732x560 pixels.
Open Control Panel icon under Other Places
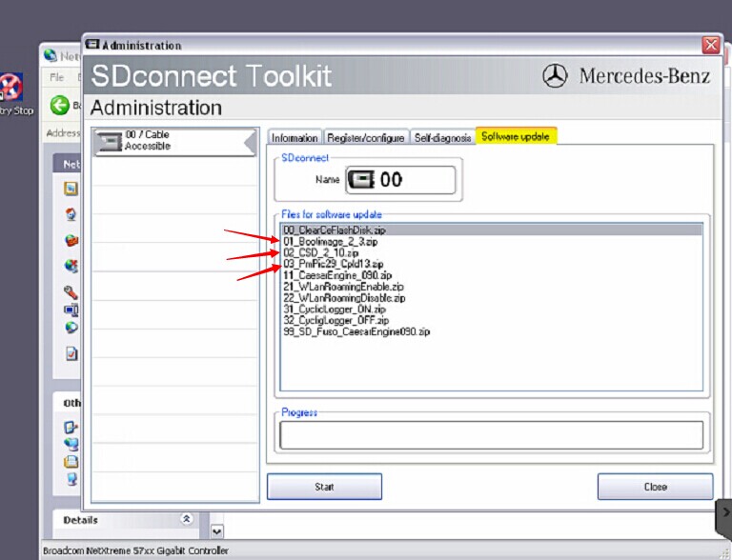[x=71, y=427]
